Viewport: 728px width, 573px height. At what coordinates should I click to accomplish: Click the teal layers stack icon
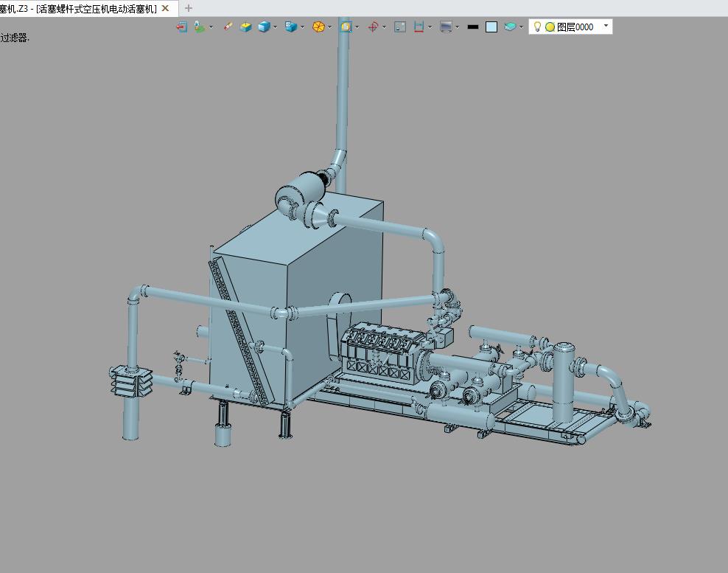click(510, 27)
